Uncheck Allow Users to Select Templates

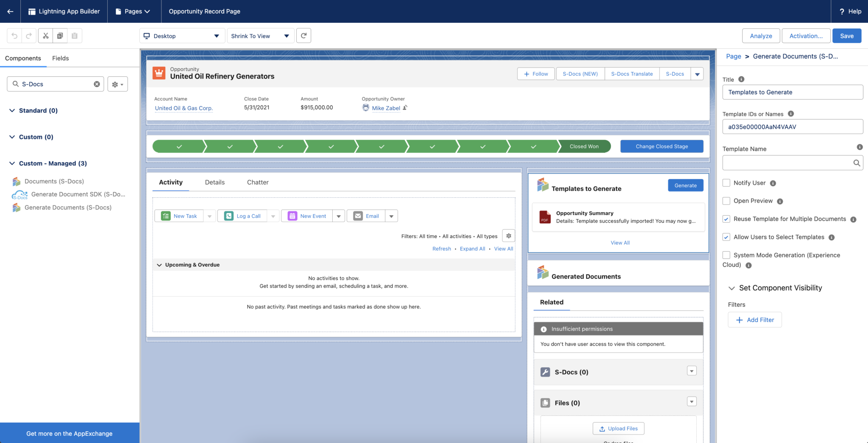(x=726, y=237)
